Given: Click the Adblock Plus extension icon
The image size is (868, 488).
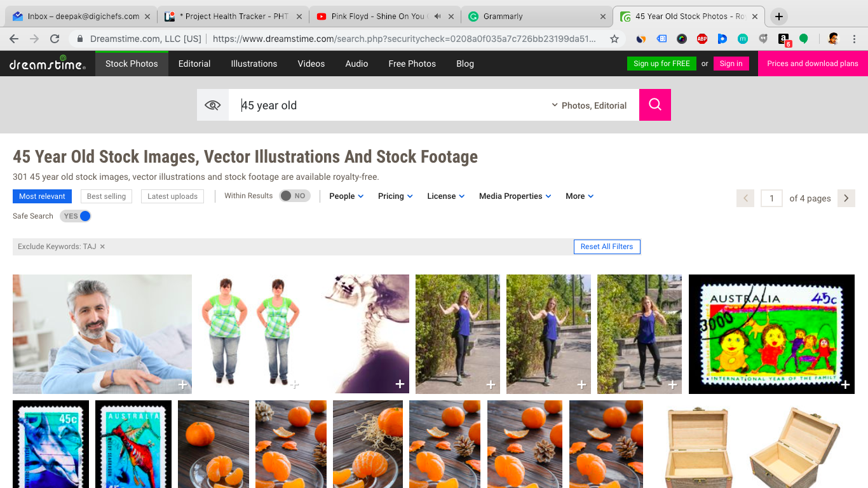Looking at the screenshot, I should (x=702, y=39).
